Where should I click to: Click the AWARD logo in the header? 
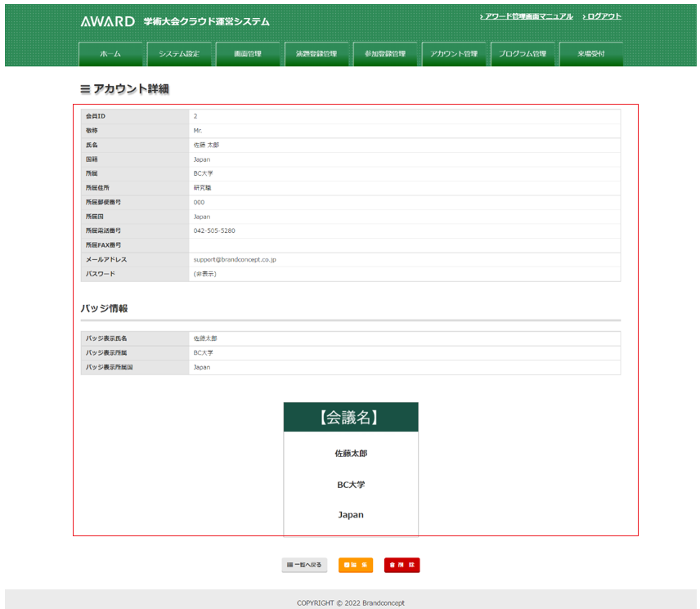tap(108, 21)
